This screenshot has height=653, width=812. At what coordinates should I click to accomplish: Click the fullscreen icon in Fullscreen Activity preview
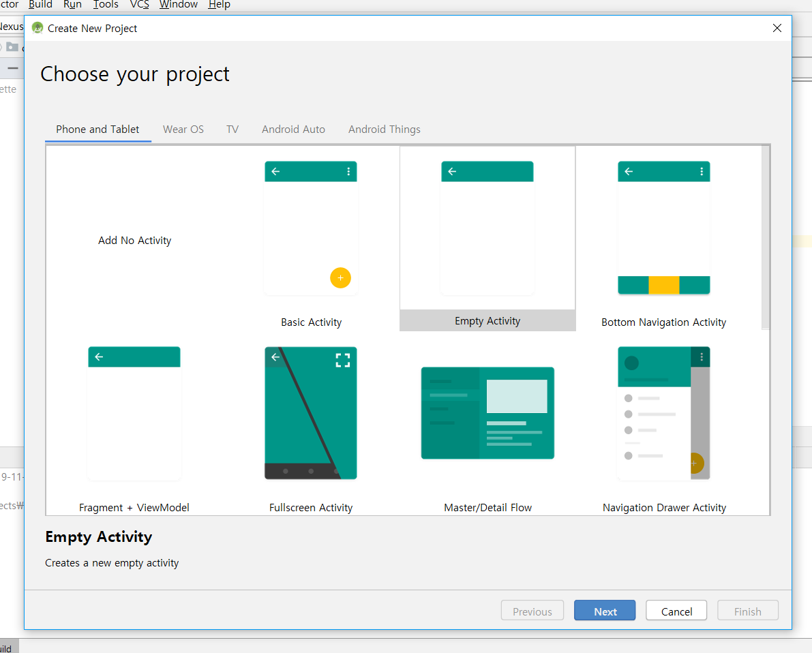pyautogui.click(x=343, y=360)
